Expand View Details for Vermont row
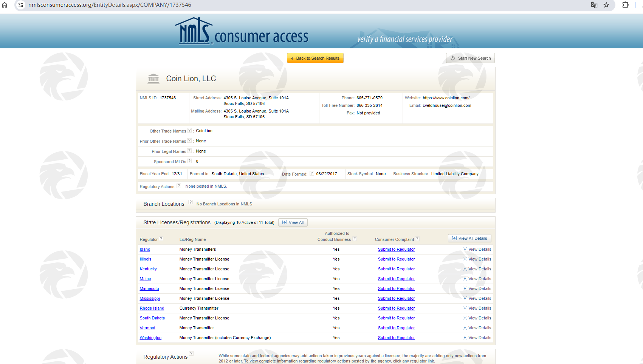This screenshot has width=643, height=364. (x=477, y=328)
